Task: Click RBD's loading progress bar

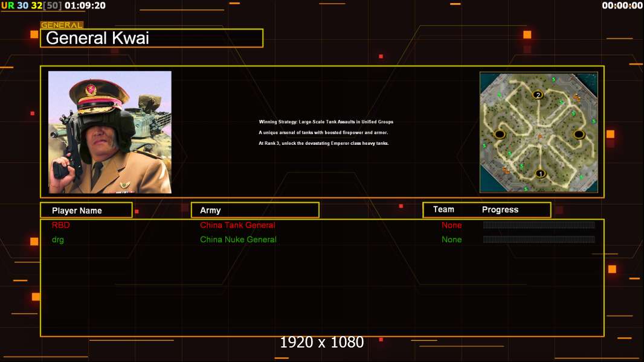Action: 539,224
